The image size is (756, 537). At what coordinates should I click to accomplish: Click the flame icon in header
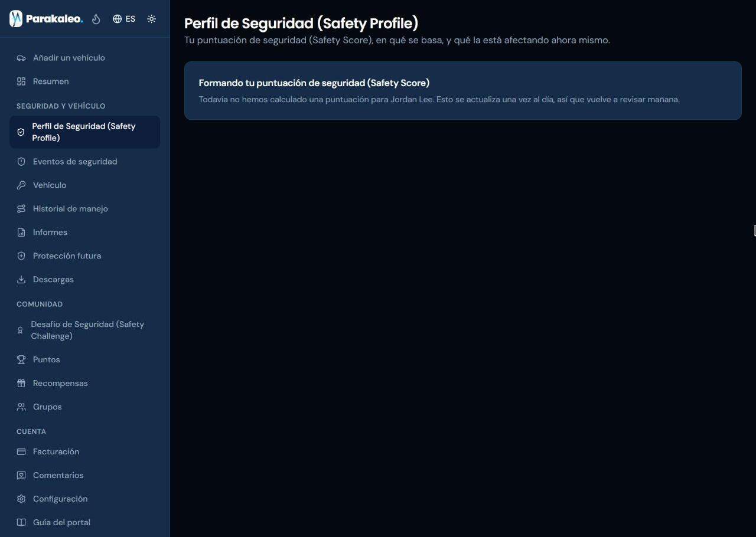click(x=96, y=19)
